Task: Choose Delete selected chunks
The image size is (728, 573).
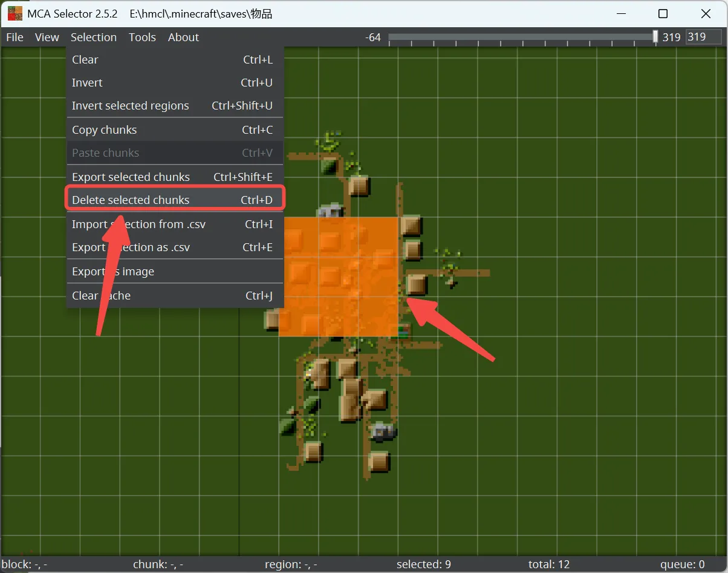Action: [175, 200]
